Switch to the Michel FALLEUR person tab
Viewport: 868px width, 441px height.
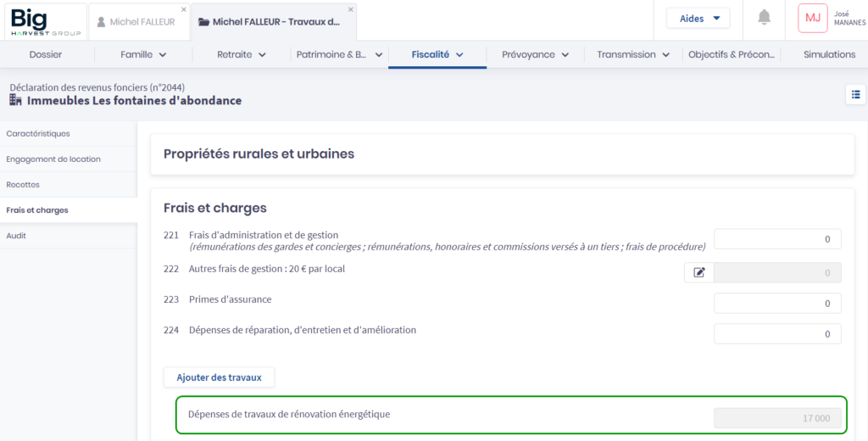pos(136,22)
